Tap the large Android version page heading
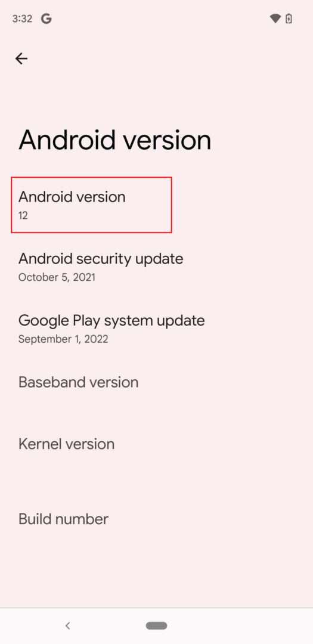 point(115,140)
